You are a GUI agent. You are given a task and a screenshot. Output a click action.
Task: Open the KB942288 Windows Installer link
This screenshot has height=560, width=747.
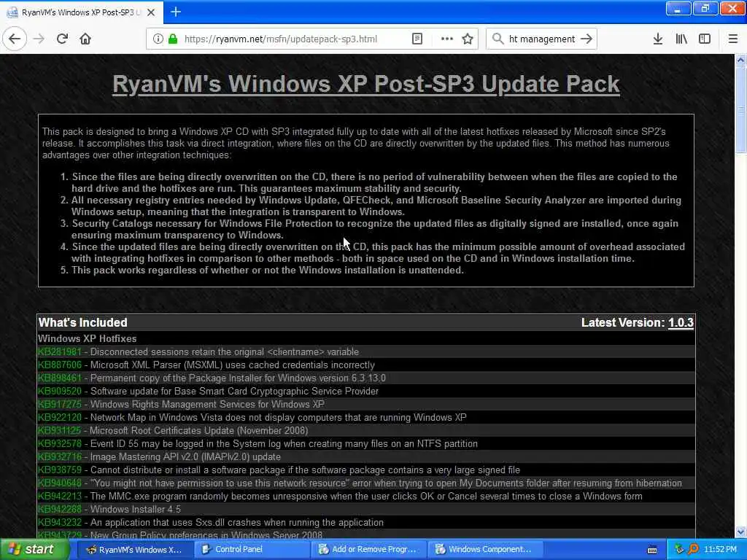click(60, 510)
